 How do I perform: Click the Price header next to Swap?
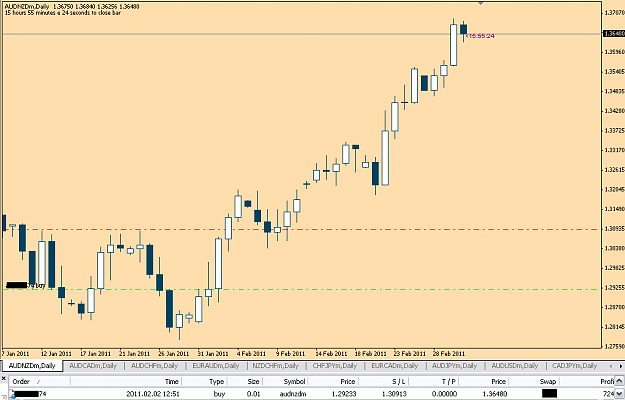point(484,381)
